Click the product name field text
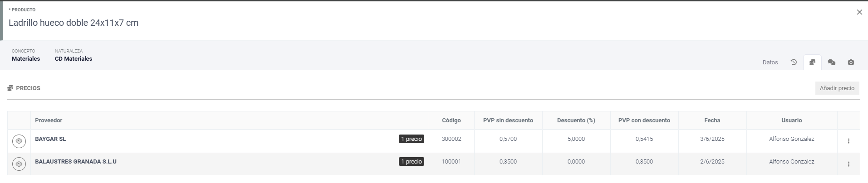 74,23
